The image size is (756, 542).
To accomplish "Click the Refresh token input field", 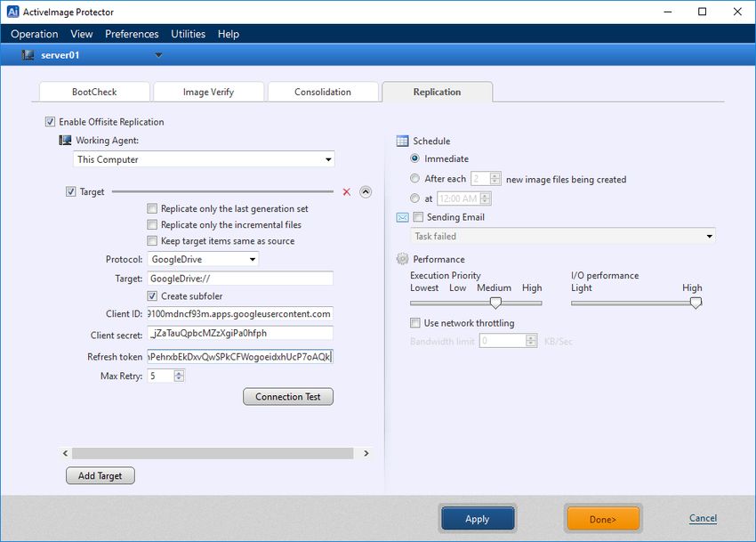I will pos(240,357).
